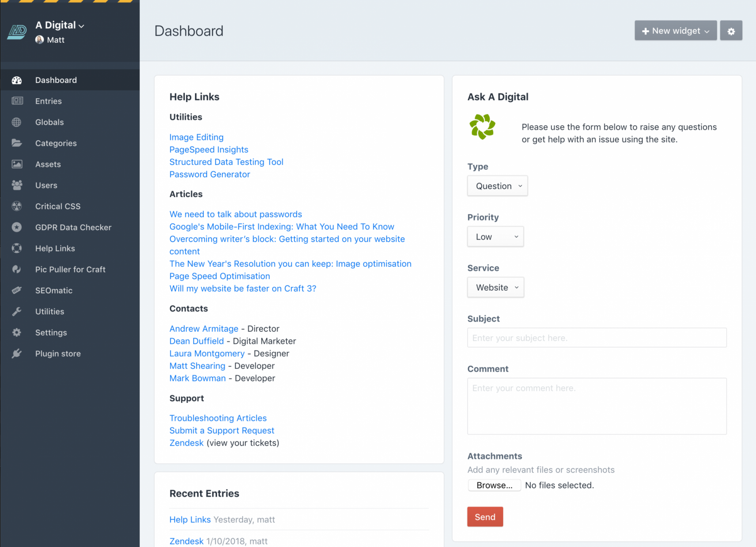Open the PageSpeed Insights link
This screenshot has width=756, height=547.
209,150
